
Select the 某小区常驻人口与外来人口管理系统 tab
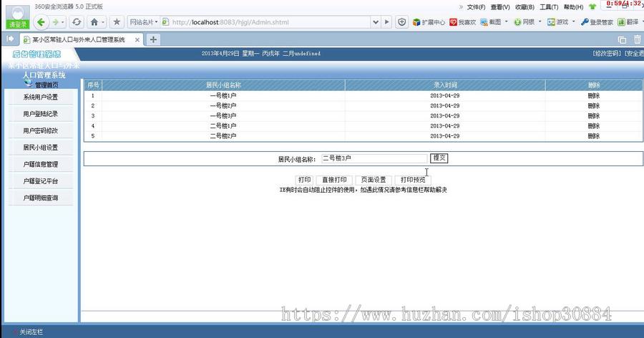pos(78,40)
